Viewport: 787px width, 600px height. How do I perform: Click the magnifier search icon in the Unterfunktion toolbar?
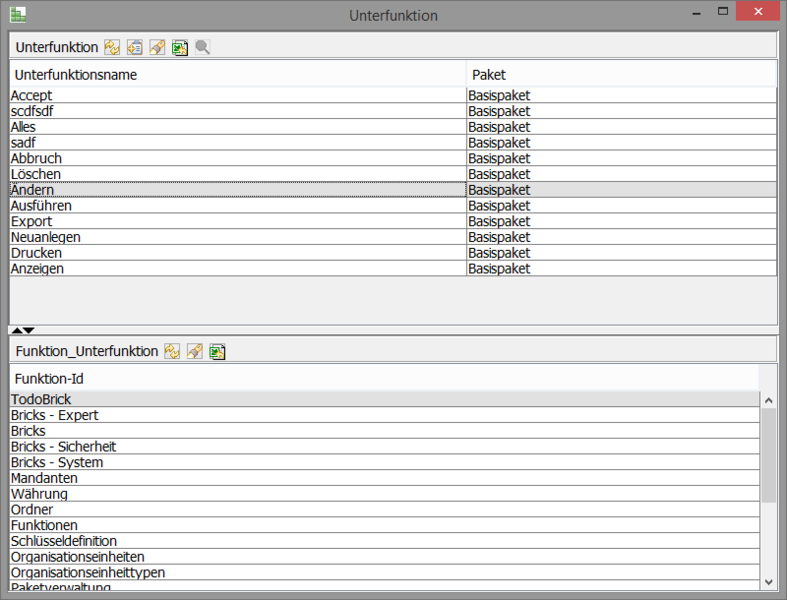tap(202, 47)
